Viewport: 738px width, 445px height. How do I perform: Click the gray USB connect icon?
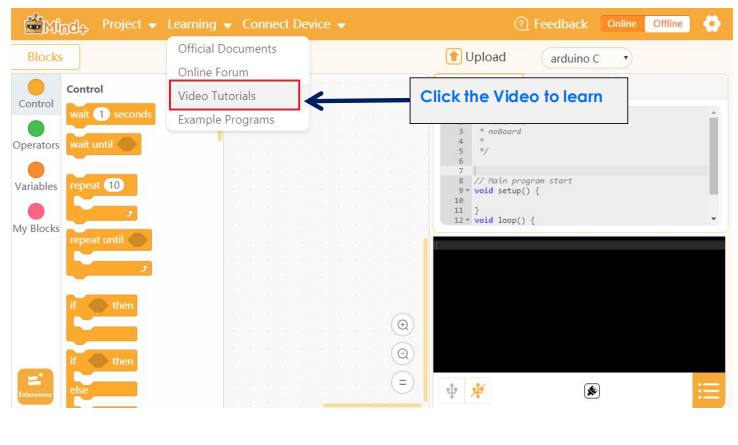(x=452, y=390)
